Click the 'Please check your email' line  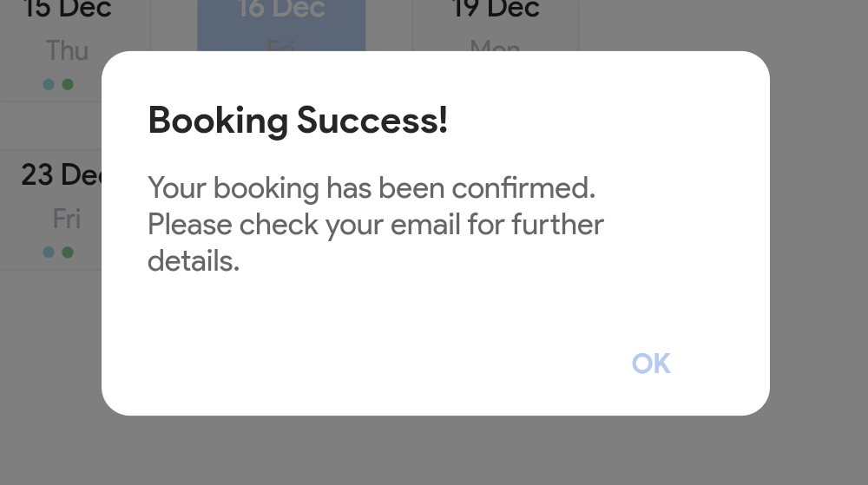coord(375,225)
